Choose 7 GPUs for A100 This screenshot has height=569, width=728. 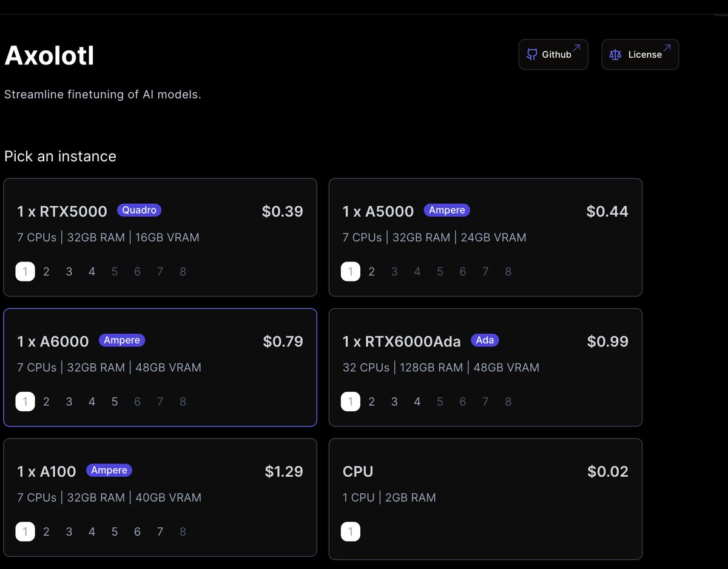point(160,532)
